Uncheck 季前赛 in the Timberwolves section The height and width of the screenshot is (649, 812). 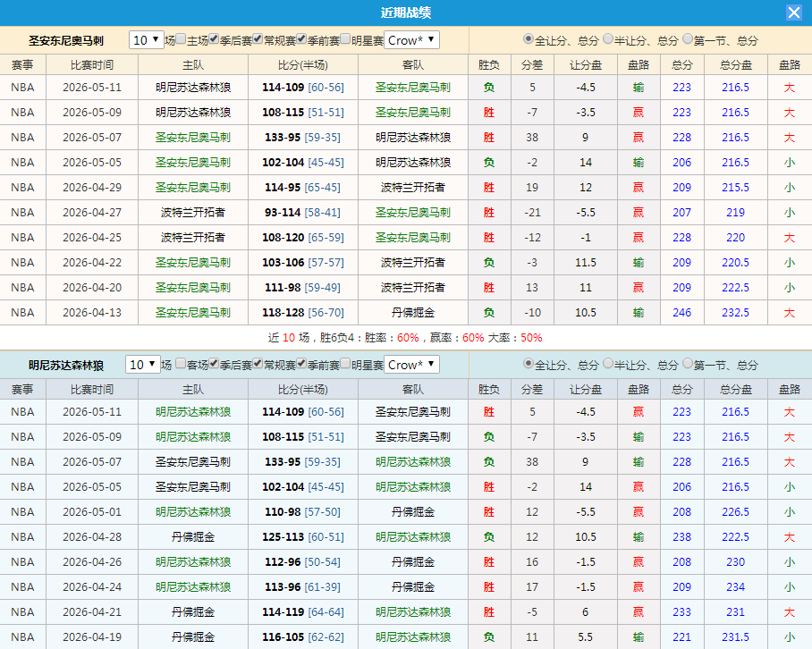pyautogui.click(x=301, y=363)
